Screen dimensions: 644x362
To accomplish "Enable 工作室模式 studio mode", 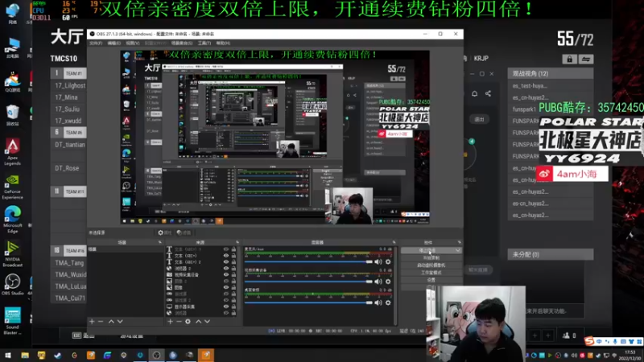I will (431, 273).
